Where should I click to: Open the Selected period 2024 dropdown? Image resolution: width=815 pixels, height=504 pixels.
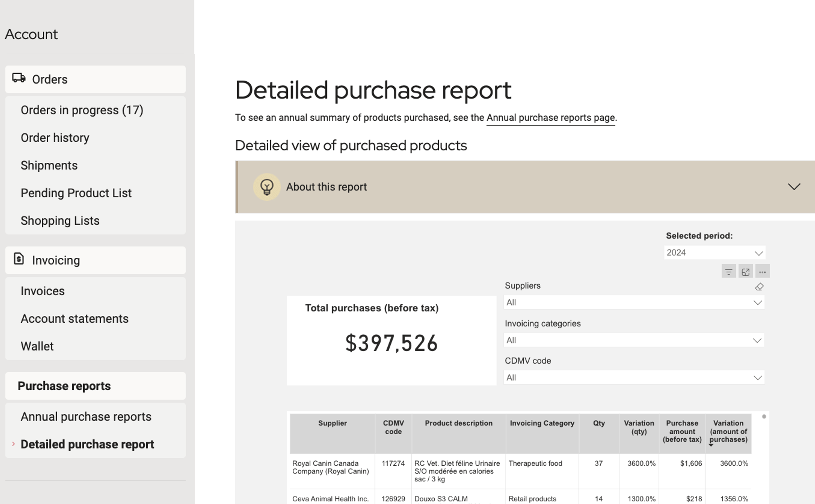(x=714, y=253)
